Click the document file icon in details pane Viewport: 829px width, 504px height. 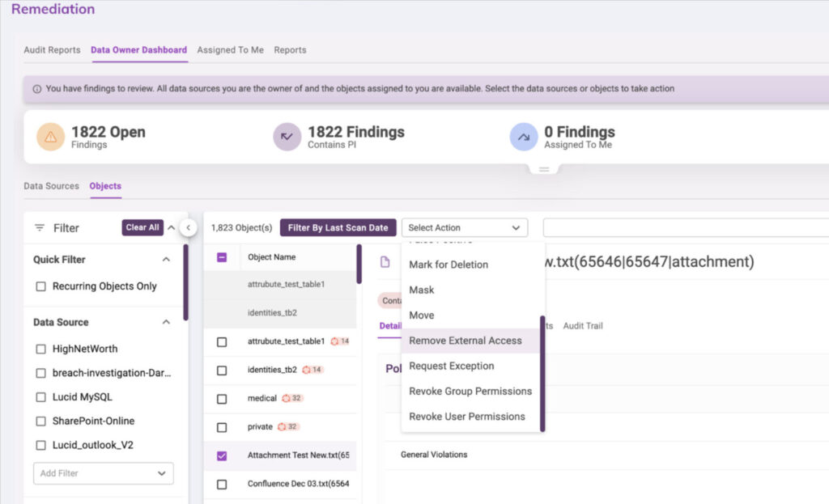(x=385, y=261)
